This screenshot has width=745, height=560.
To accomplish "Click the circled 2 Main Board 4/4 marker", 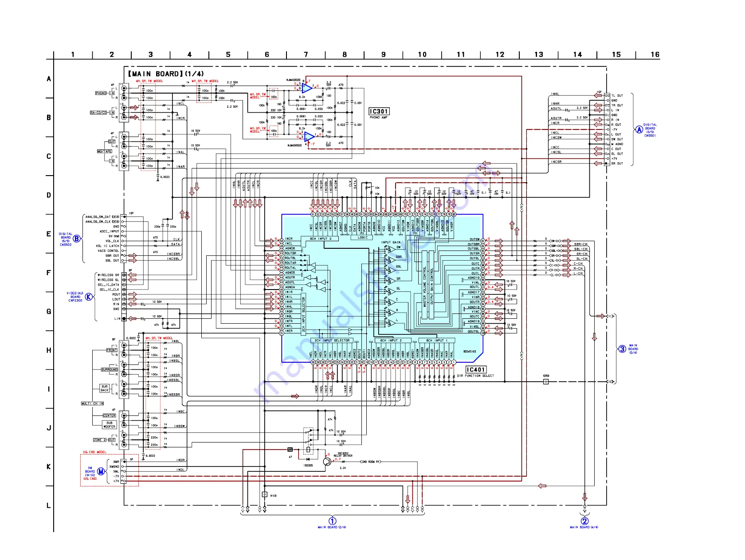I will [x=584, y=521].
